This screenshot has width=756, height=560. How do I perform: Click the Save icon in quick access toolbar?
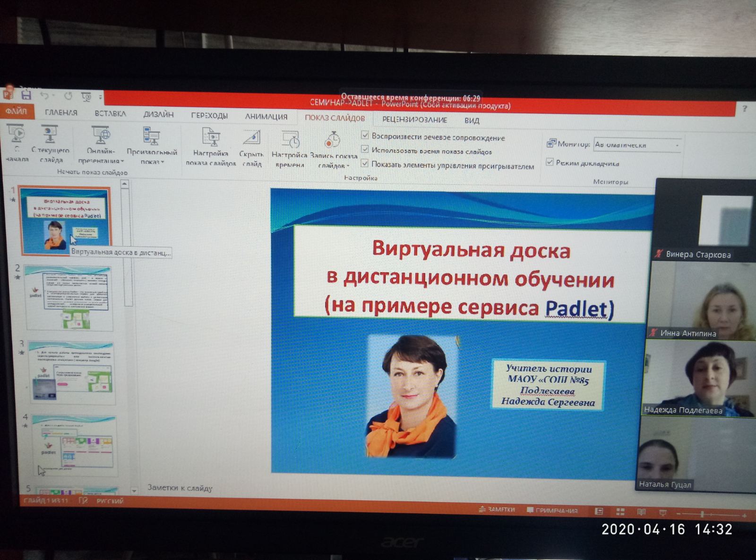(26, 95)
